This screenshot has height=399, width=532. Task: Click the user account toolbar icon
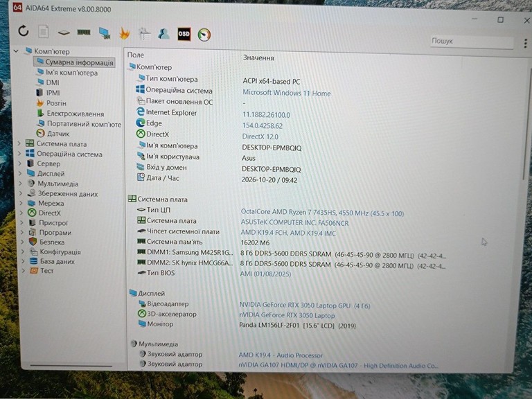pos(164,33)
